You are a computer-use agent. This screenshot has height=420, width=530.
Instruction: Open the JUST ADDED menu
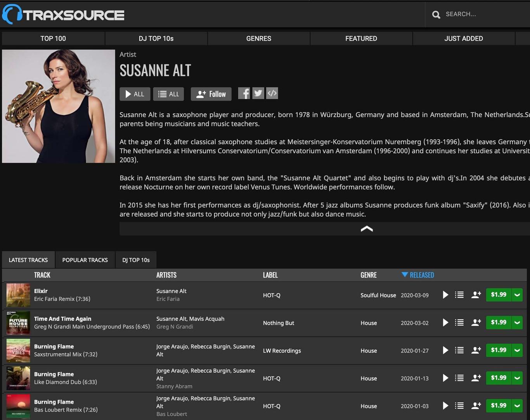[464, 38]
